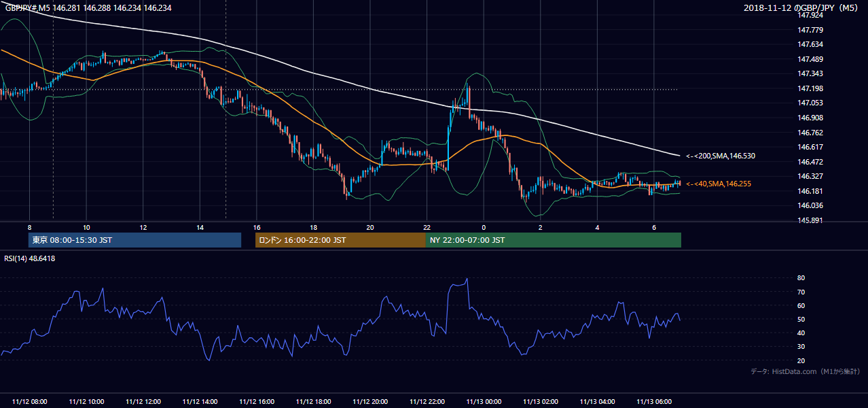Screen dimensions: 868x408
Task: Click price level 147.924 on the axis
Action: [811, 15]
